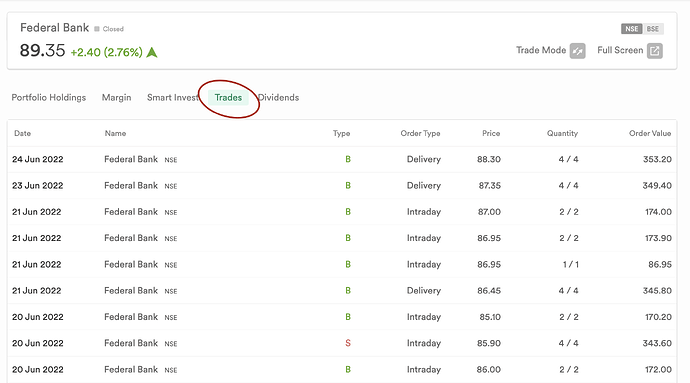Click the B type marker in 24 Jun row
Viewport: 690px width, 383px height.
pos(348,159)
